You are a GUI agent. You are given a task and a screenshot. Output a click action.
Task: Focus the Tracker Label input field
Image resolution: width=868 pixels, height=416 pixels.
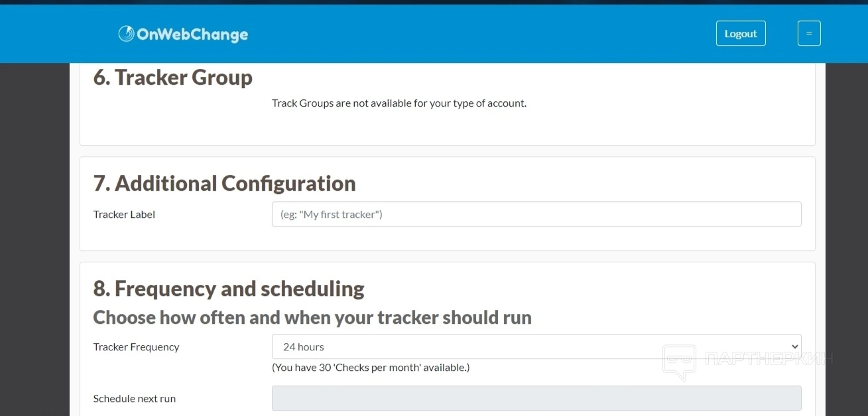point(536,215)
